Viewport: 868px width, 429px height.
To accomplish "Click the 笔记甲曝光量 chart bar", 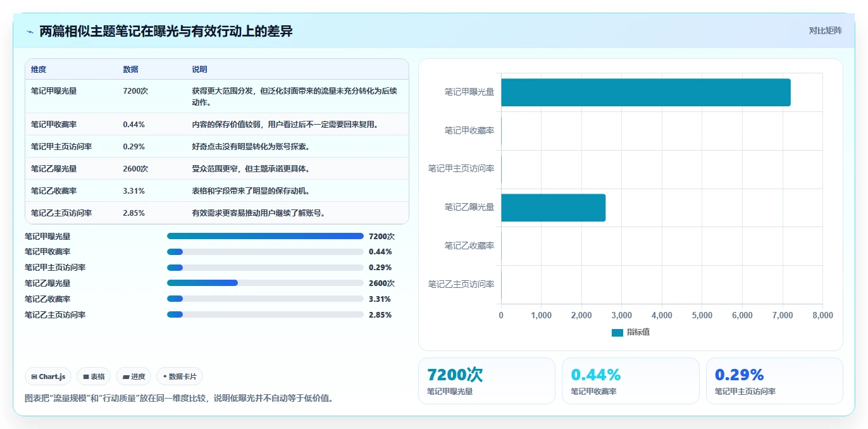I will click(646, 92).
